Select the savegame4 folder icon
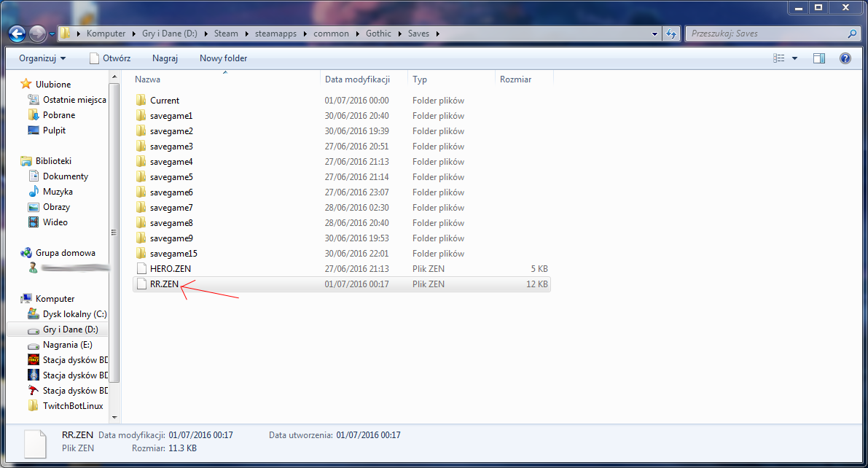 (x=141, y=162)
